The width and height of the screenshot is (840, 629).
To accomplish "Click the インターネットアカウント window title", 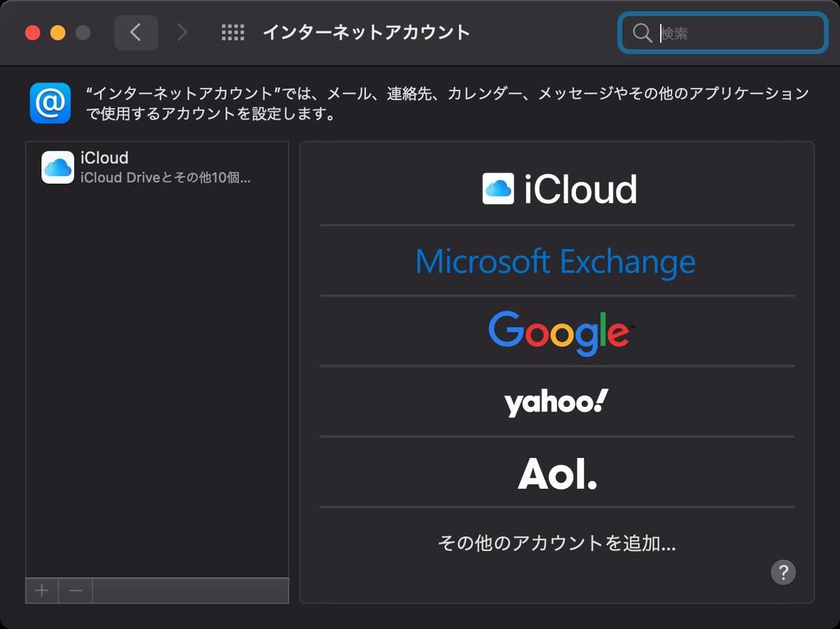I will (366, 32).
